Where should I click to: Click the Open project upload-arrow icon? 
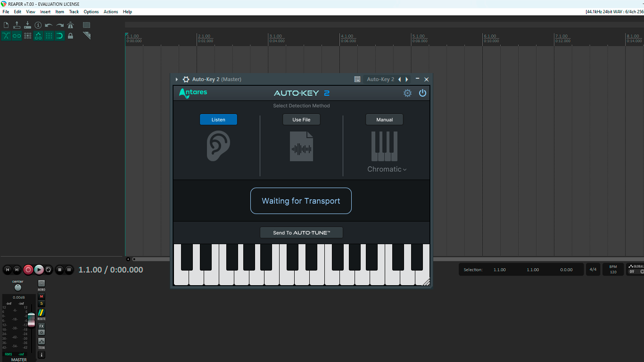coord(17,25)
